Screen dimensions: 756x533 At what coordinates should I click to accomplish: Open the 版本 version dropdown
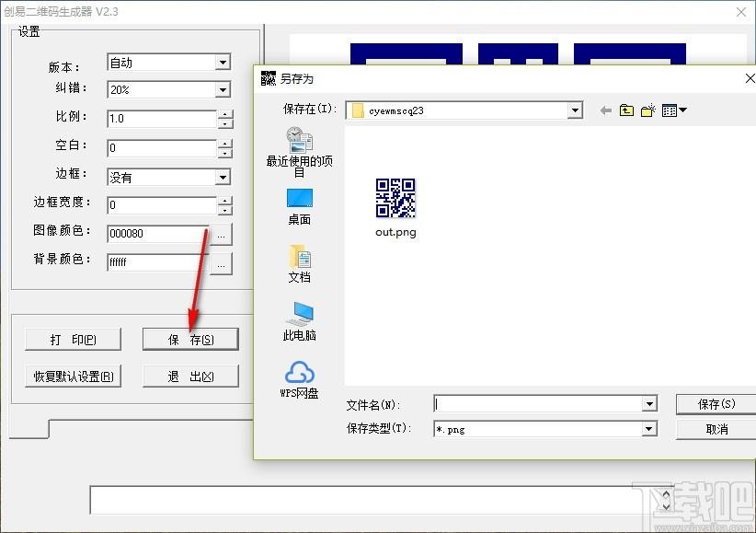coord(223,63)
